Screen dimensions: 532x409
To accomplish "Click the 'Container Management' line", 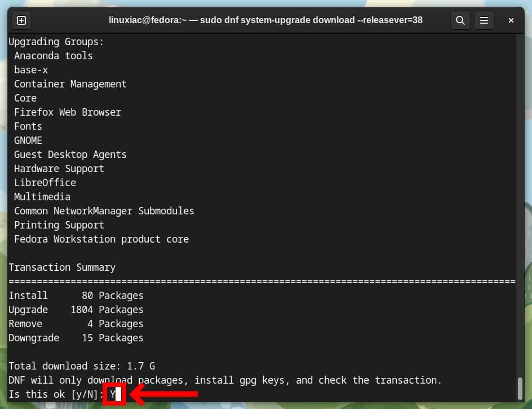I will pos(70,84).
